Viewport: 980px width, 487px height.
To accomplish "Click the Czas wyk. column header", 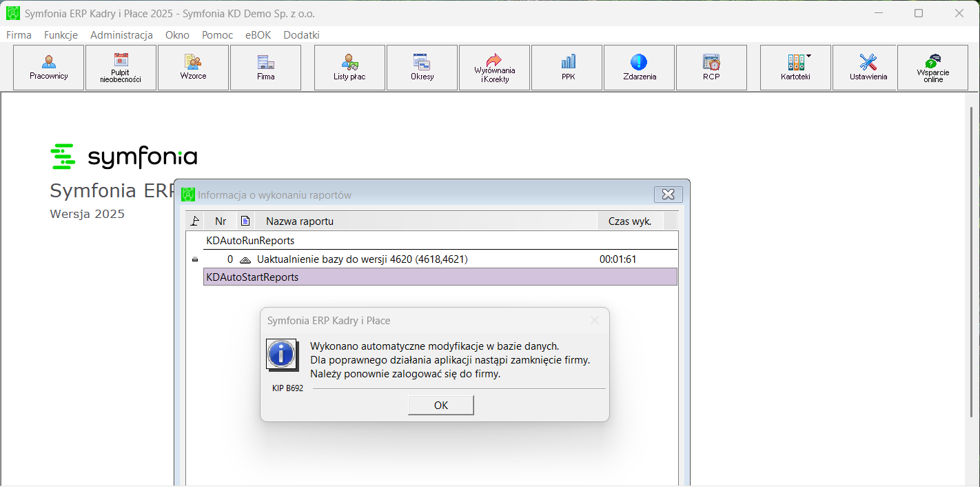I will (630, 221).
